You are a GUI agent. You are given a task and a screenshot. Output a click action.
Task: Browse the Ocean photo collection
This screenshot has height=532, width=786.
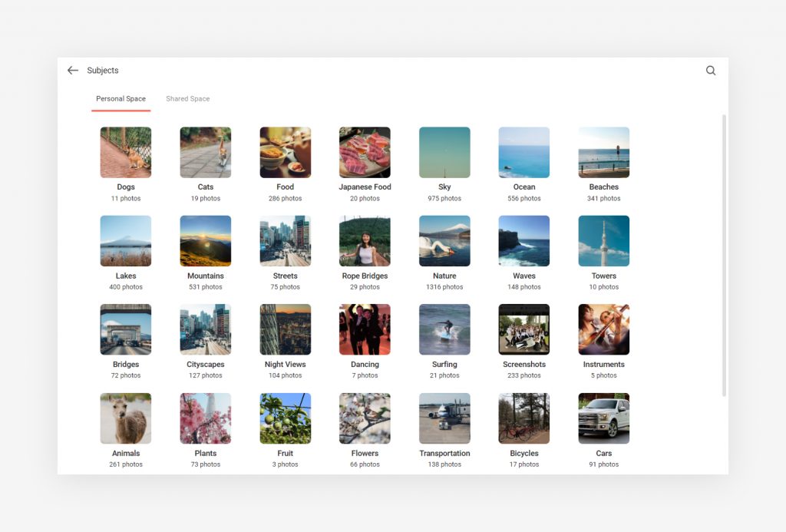(524, 151)
